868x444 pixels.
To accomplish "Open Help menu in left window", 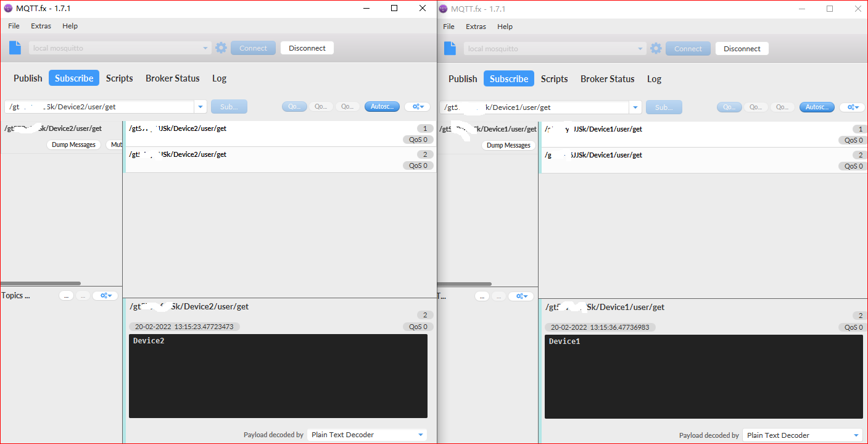I will [x=70, y=26].
